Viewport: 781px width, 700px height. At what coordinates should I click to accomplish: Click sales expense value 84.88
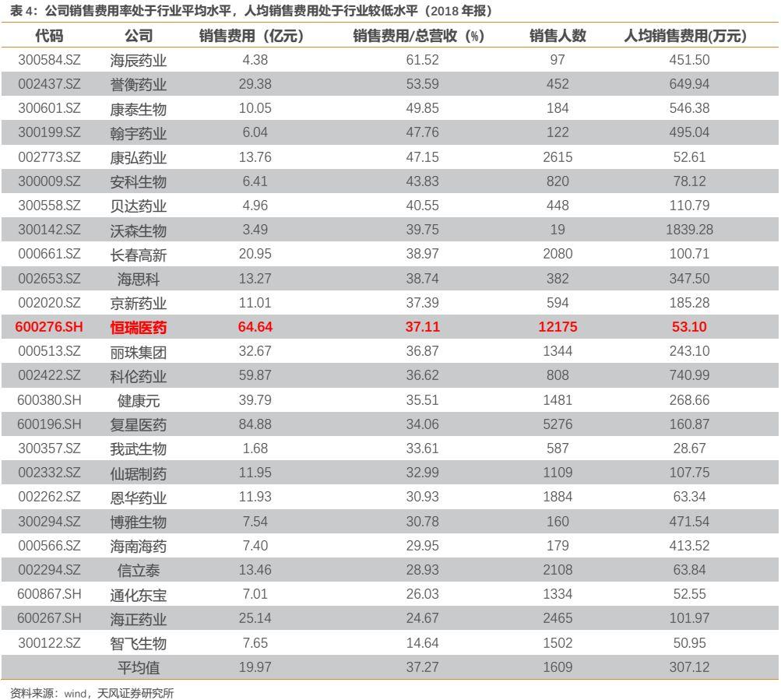[255, 424]
